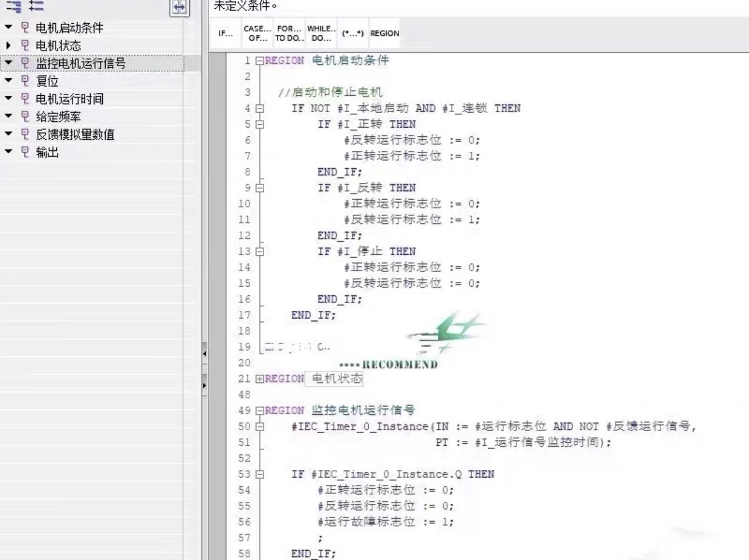Screen dimensions: 749x560
Task: Select 给定频率 in the region tree
Action: 58,117
